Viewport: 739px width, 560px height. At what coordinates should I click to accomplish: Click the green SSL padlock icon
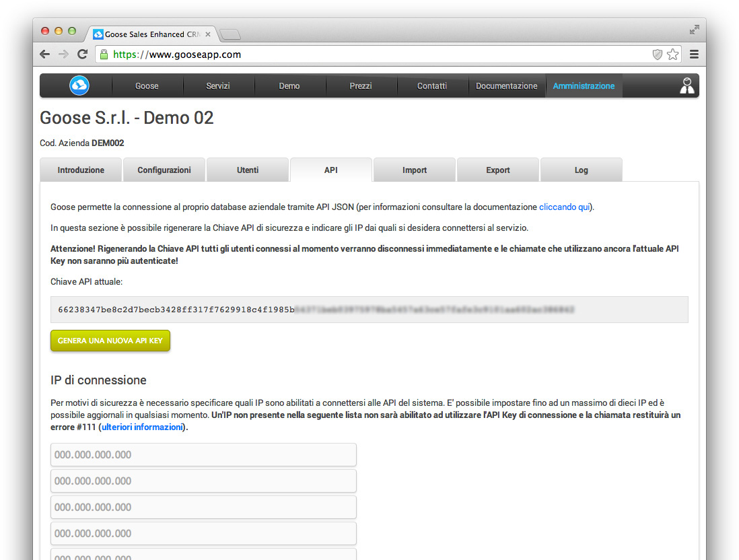(104, 55)
